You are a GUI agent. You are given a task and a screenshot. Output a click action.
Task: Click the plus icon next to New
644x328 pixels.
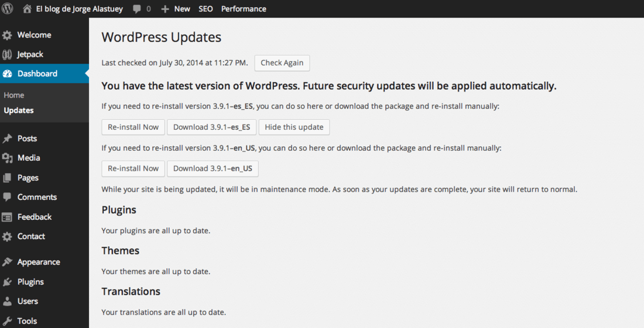tap(165, 9)
